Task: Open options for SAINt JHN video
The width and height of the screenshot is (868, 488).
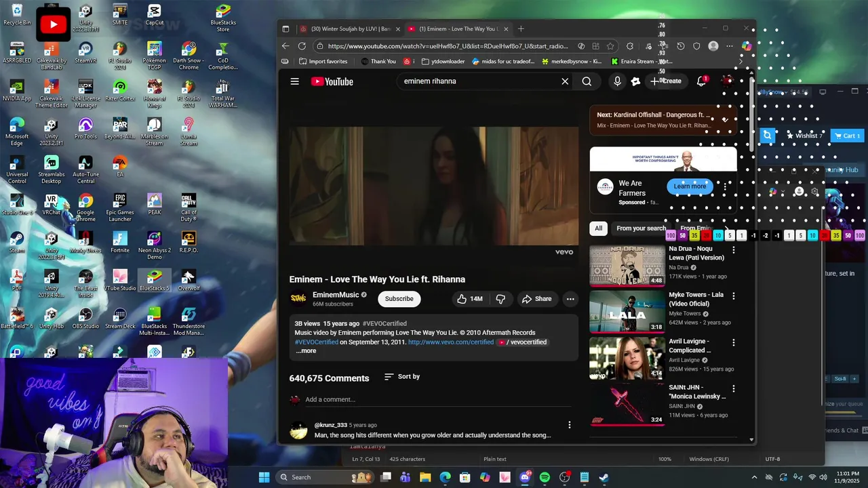Action: pos(733,388)
